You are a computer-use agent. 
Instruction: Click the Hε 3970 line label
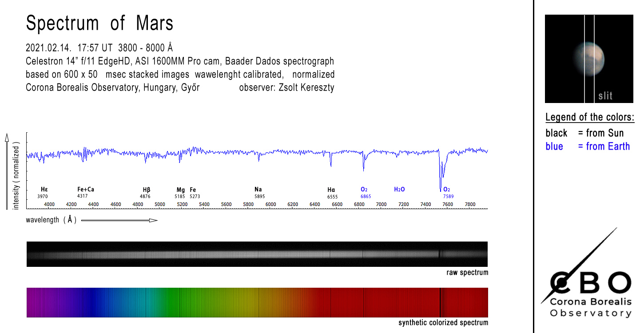point(43,193)
